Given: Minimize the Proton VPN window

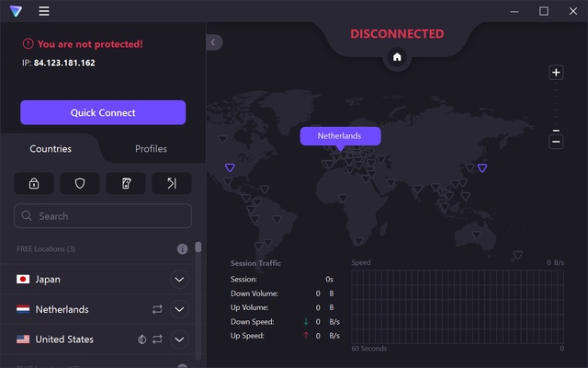Looking at the screenshot, I should pos(514,11).
